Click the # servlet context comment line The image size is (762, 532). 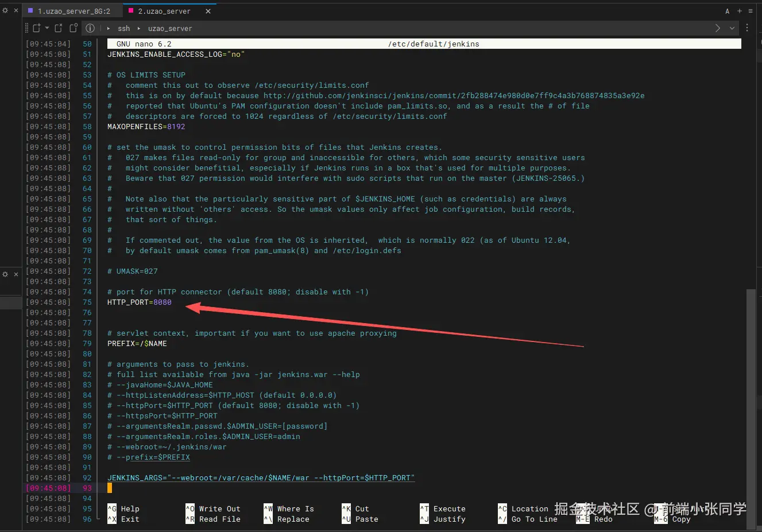(x=252, y=333)
